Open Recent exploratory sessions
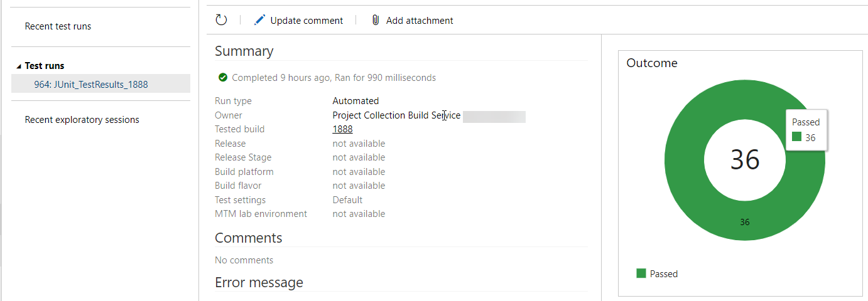This screenshot has width=868, height=301. tap(82, 120)
